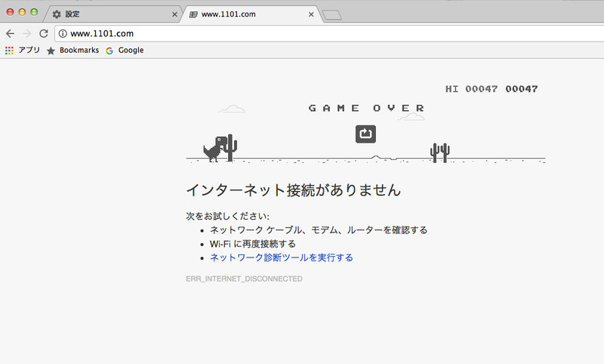Close the 設定 tab
The image size is (604, 364).
click(174, 14)
